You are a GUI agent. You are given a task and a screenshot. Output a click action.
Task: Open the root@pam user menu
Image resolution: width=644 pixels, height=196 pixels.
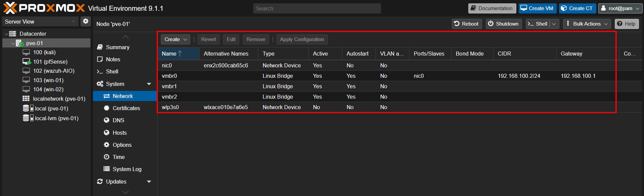click(x=620, y=8)
